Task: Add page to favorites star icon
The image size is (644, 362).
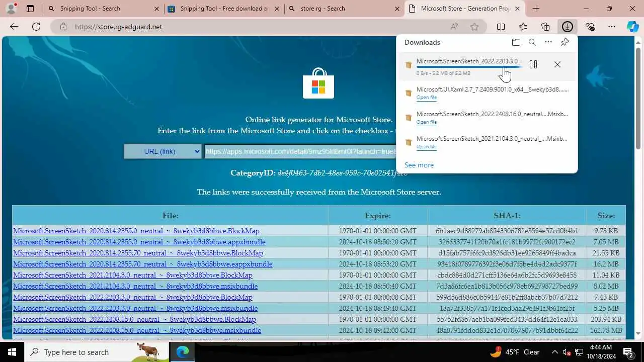Action: click(474, 27)
